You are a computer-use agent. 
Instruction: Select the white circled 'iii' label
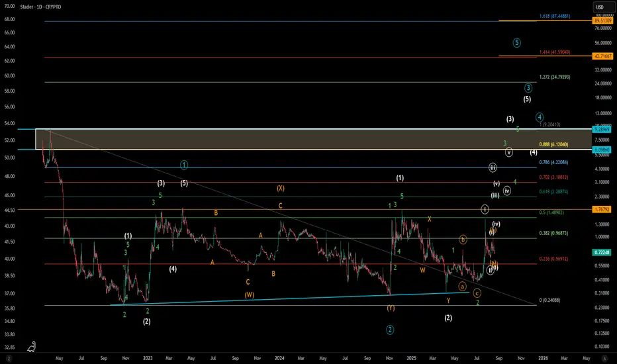point(493,167)
